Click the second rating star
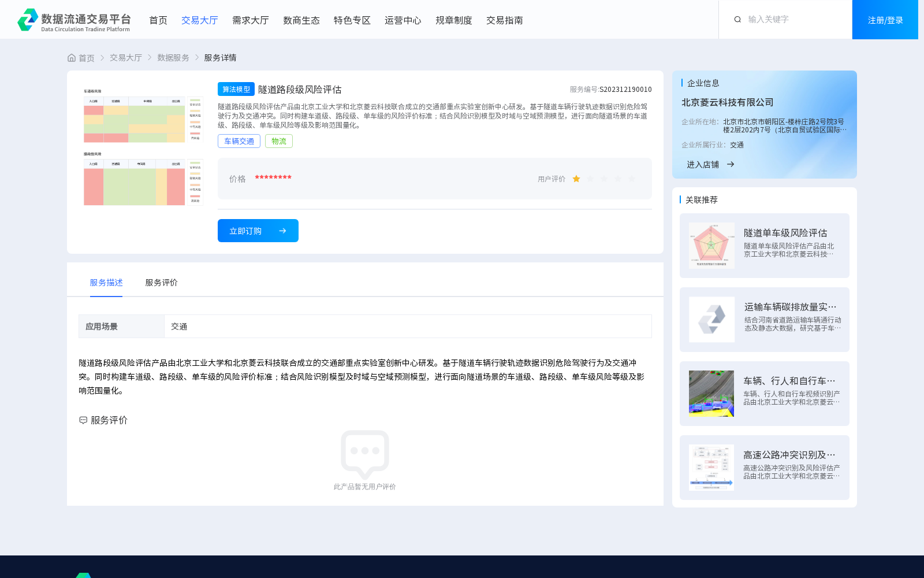The image size is (924, 578). click(x=590, y=179)
